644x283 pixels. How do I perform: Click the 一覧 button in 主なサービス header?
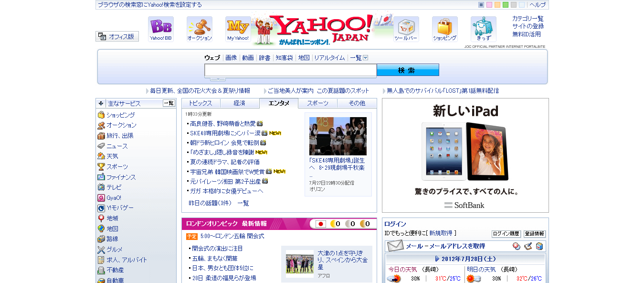click(169, 103)
